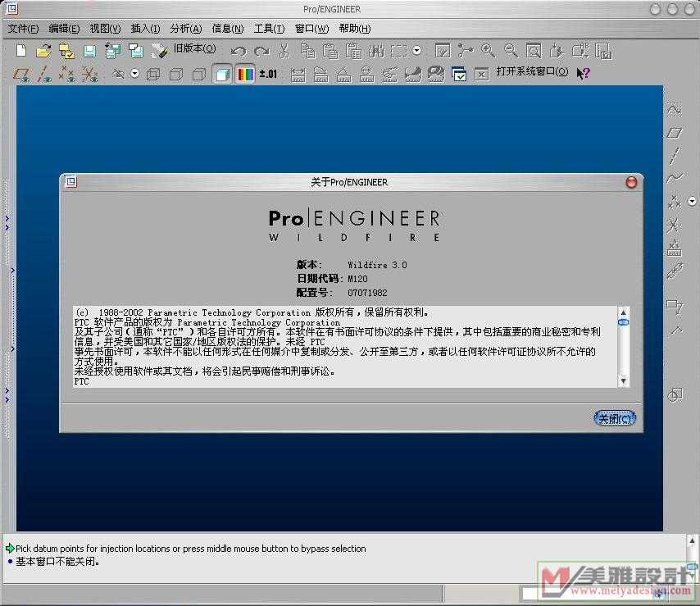The width and height of the screenshot is (700, 606).
Task: Open the 视图(V) menu
Action: 105,29
